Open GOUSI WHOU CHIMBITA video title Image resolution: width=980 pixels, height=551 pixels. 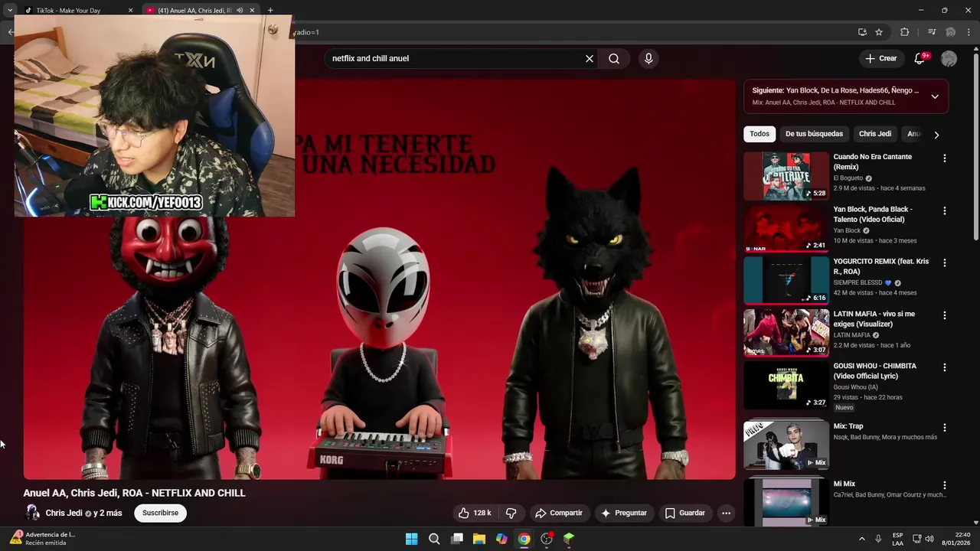point(875,370)
